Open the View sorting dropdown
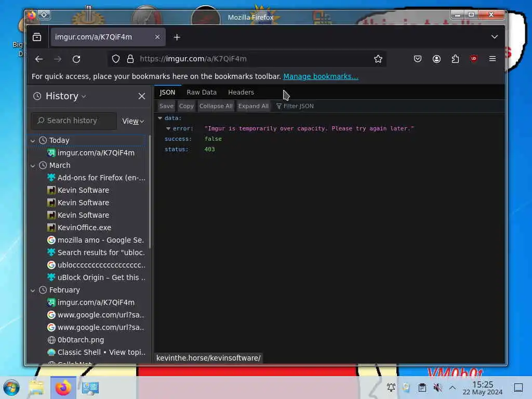Screen dimensions: 532x399 coord(133,121)
